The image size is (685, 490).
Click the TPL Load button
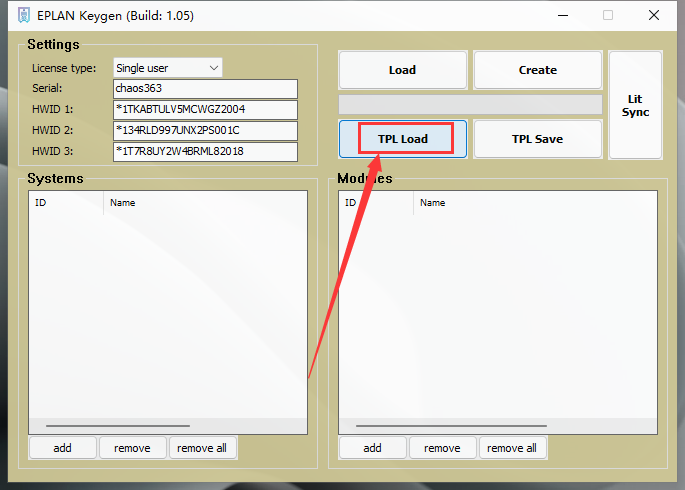click(403, 139)
